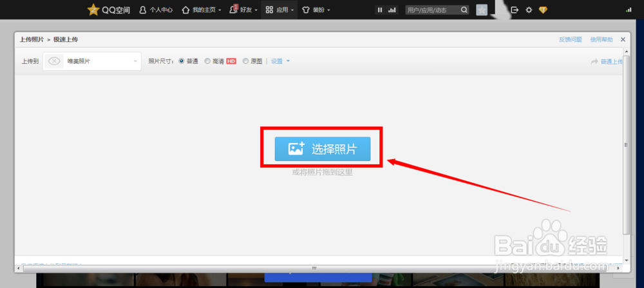Click the music equalizer bars icon

tap(392, 10)
